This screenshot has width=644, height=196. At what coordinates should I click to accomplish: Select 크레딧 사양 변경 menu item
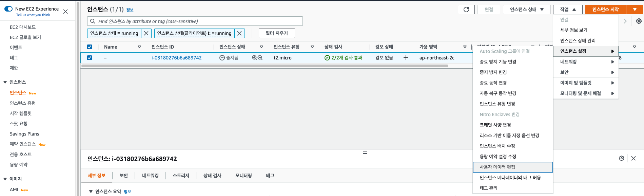pyautogui.click(x=513, y=125)
